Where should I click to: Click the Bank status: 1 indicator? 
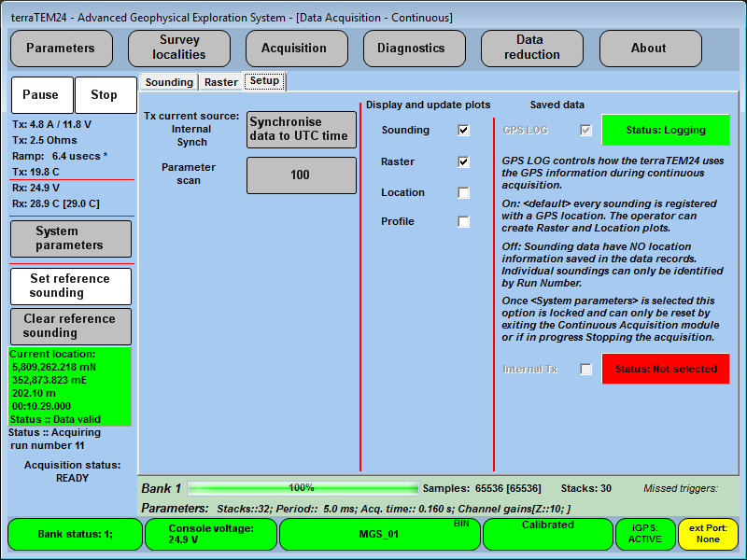pyautogui.click(x=76, y=534)
